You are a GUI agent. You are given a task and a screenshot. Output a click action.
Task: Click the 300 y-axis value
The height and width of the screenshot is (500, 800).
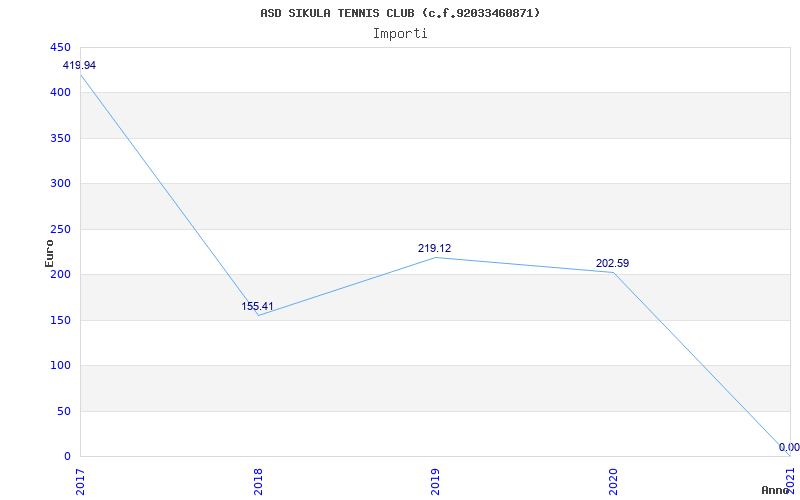pos(60,184)
